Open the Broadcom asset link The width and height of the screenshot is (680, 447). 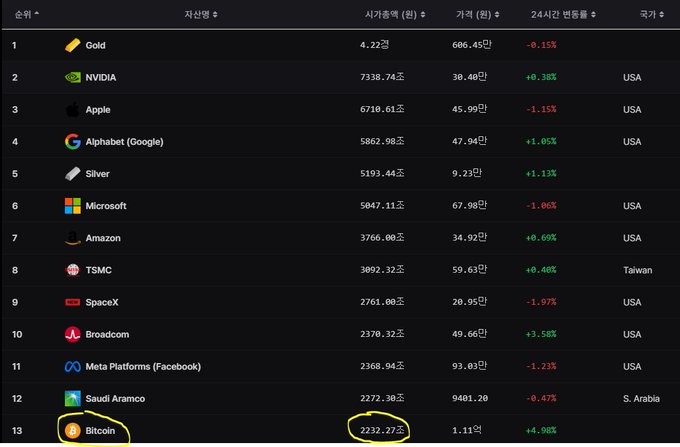pyautogui.click(x=107, y=334)
